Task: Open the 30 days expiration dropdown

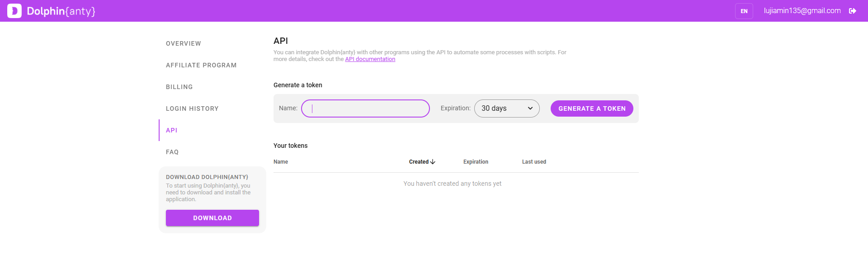Action: click(x=507, y=108)
